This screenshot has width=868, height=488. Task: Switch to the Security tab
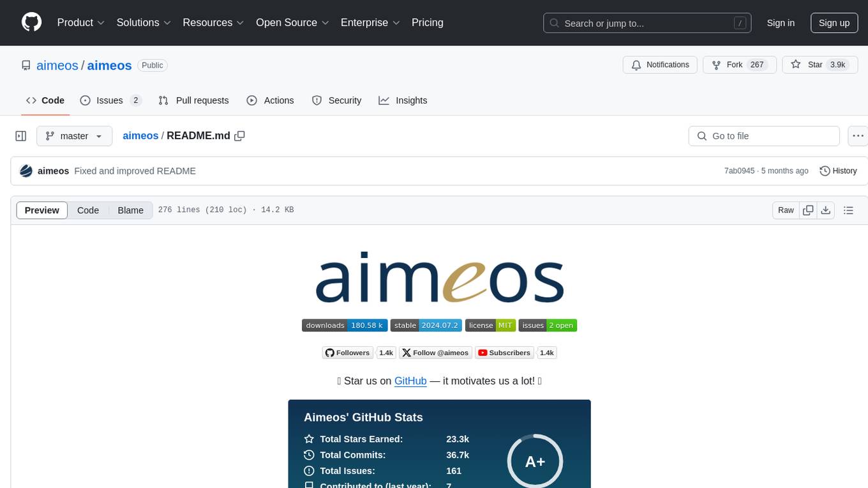coord(336,100)
